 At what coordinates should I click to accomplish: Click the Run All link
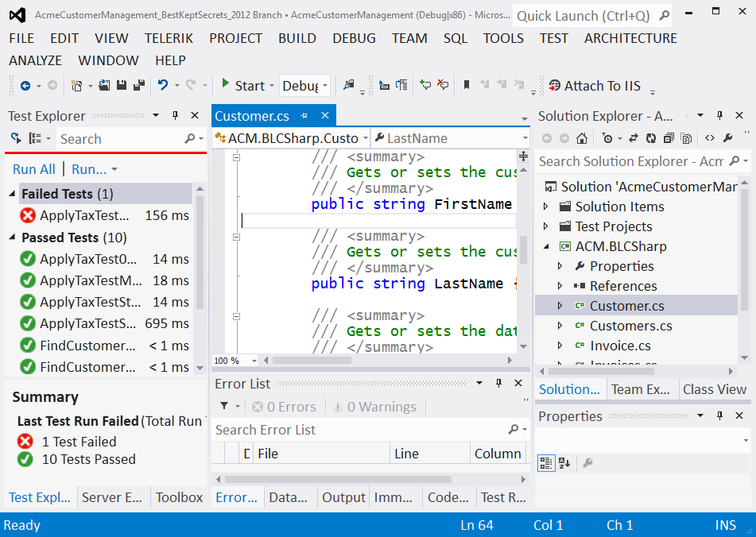pyautogui.click(x=33, y=169)
